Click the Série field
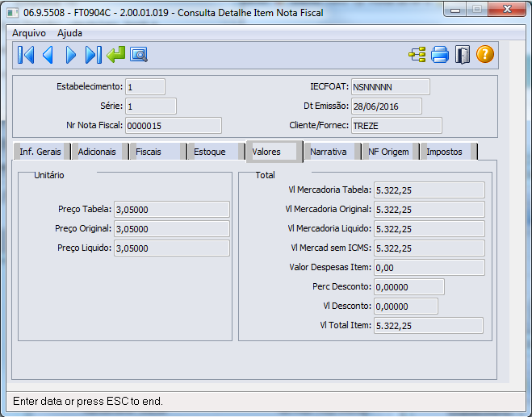This screenshot has height=417, width=532. [151, 106]
